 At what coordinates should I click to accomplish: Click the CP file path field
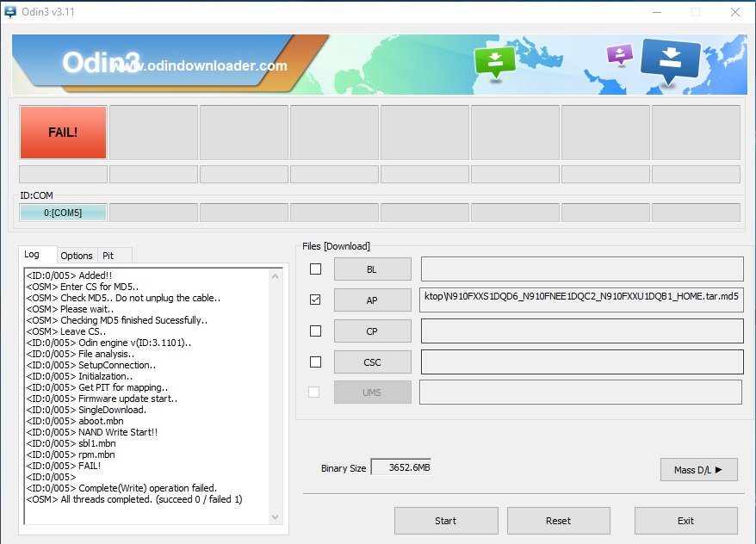point(582,331)
